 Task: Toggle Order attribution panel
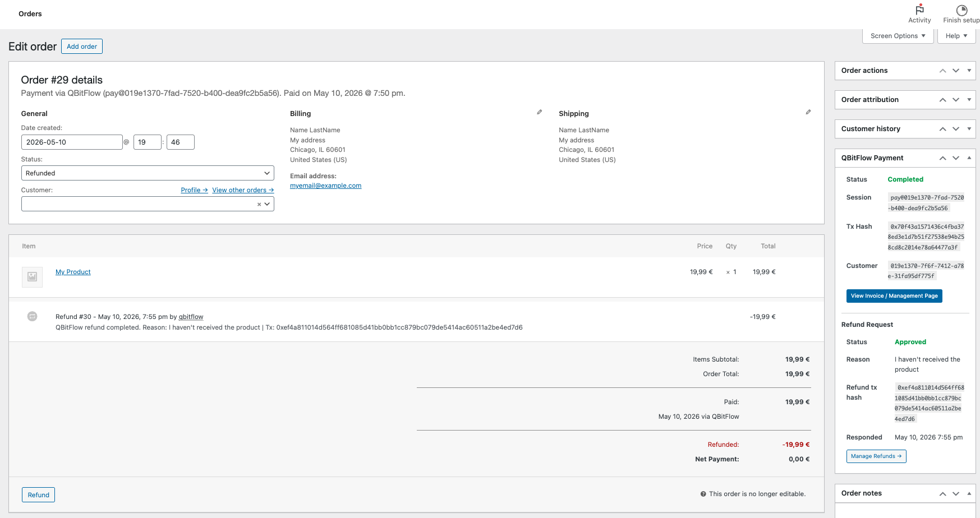(969, 100)
